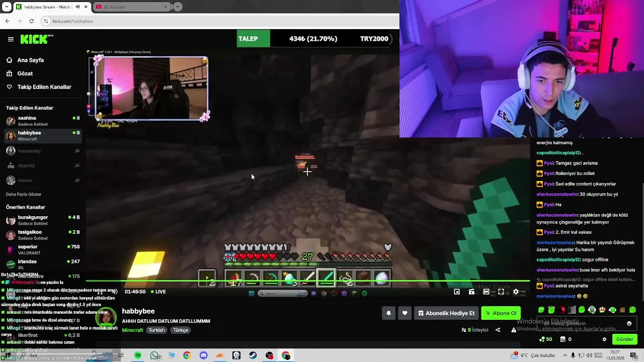Select habbybee channel in sidebar
The width and height of the screenshot is (644, 362).
pyautogui.click(x=43, y=136)
